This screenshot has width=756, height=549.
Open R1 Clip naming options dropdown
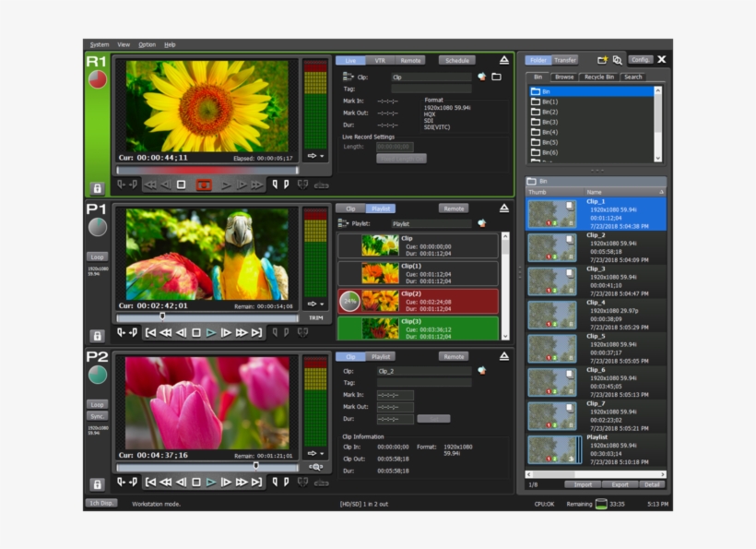pos(348,77)
